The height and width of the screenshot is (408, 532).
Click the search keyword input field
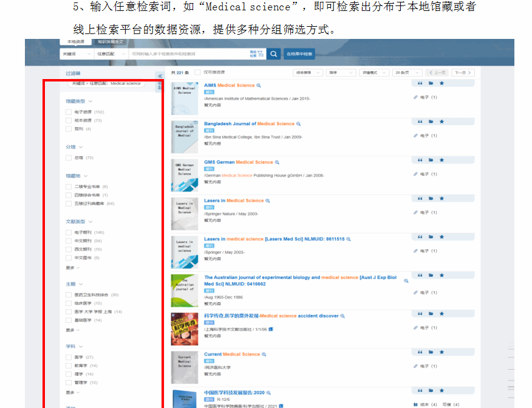tap(188, 54)
